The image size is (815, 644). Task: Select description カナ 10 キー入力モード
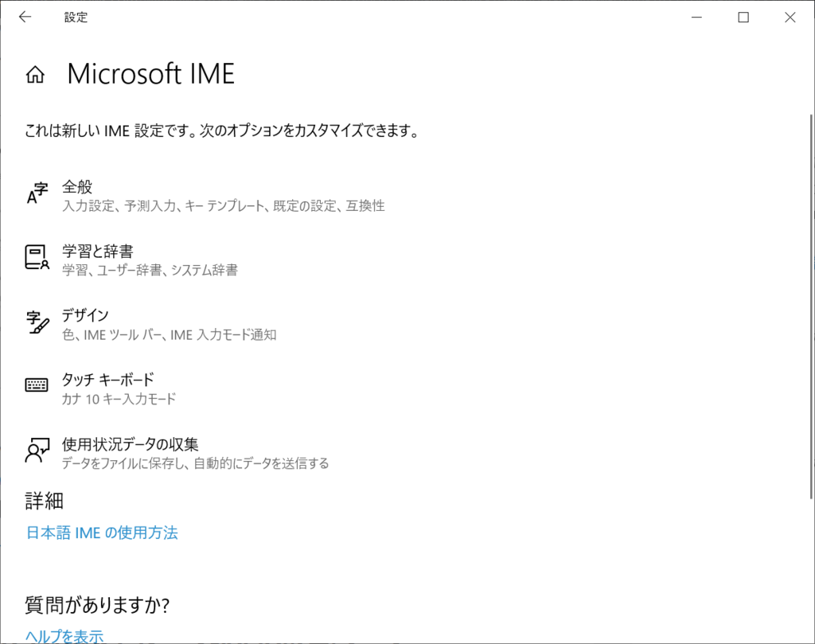(x=119, y=399)
